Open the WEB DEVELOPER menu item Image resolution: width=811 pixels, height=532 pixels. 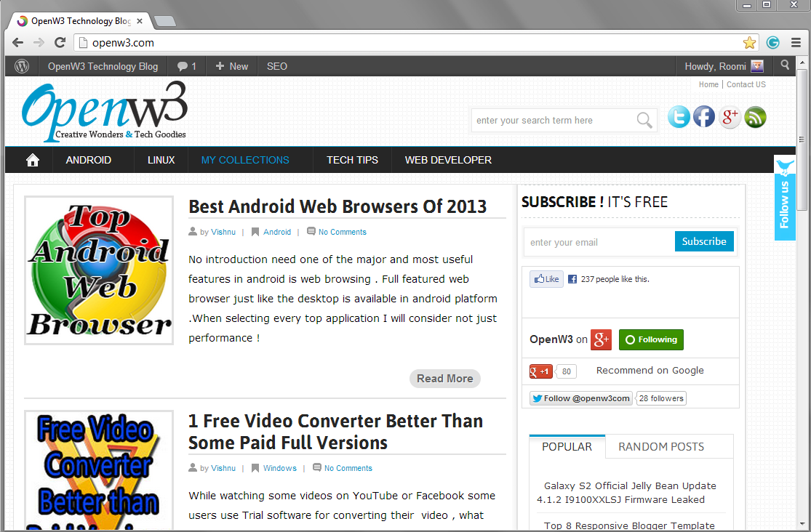click(x=449, y=161)
